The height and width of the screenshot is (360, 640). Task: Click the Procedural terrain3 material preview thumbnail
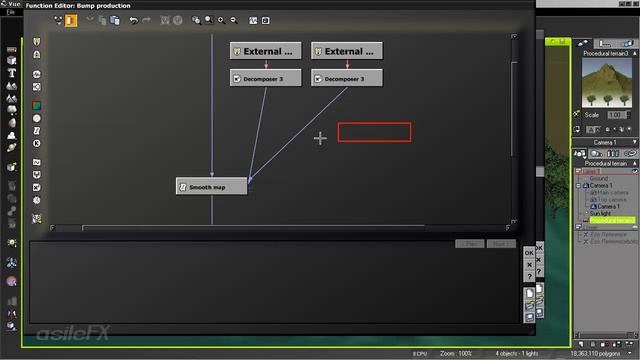click(x=607, y=82)
